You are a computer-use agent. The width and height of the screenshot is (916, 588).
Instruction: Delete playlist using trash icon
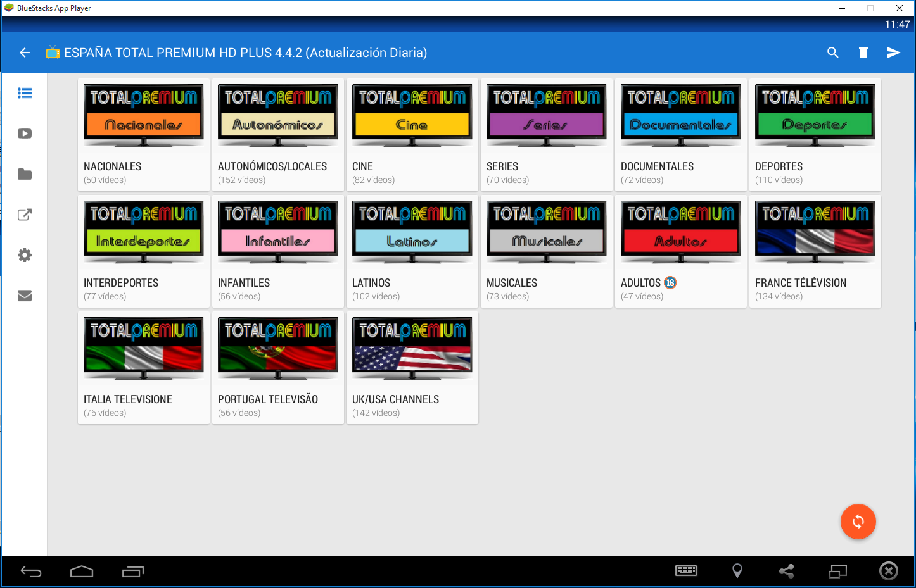tap(863, 53)
